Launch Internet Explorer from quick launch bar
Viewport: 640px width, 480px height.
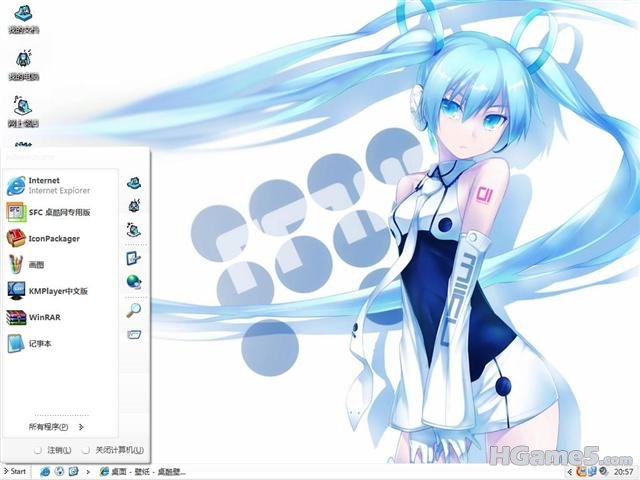45,471
